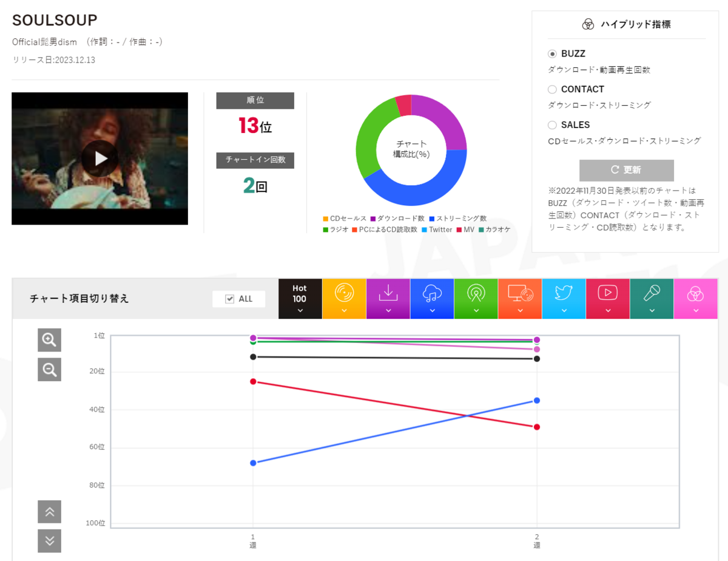Open the Hot 100 chart tab
Viewport: 728px width, 561px height.
click(x=300, y=299)
